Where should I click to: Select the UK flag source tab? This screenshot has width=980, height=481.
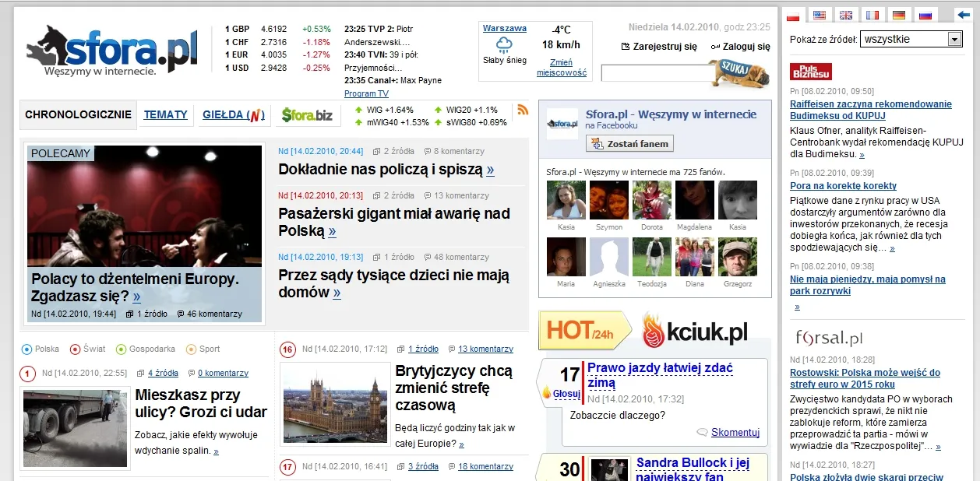(x=845, y=15)
